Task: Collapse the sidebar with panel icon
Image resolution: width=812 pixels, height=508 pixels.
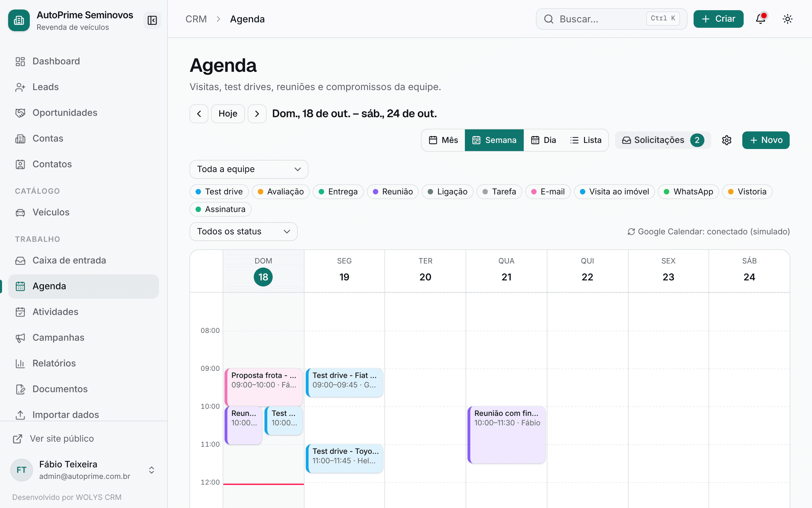Action: pyautogui.click(x=152, y=20)
